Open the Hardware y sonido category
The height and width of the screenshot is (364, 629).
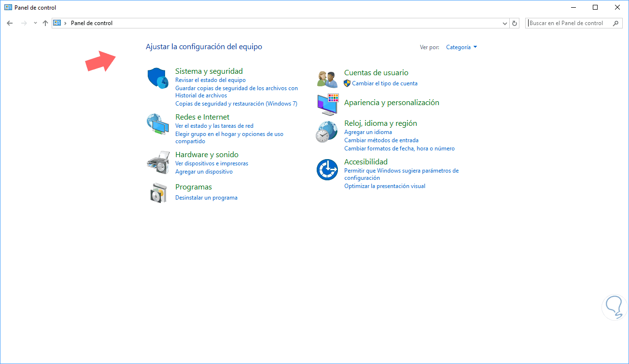coord(207,155)
